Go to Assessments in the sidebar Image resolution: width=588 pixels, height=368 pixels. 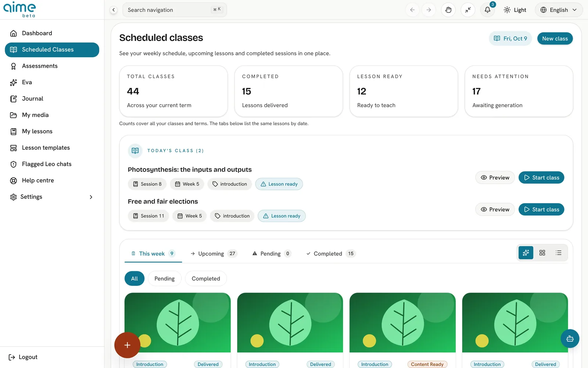tap(52, 66)
